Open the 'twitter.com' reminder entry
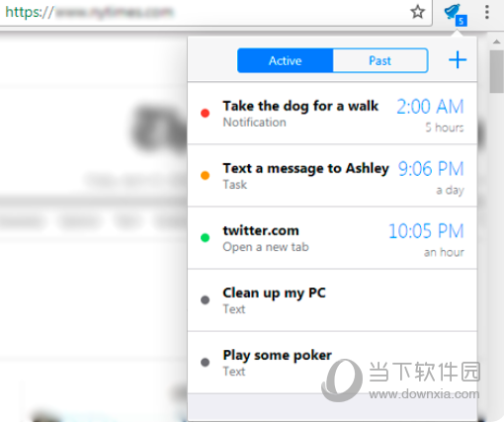The height and width of the screenshot is (423, 504). (x=332, y=237)
